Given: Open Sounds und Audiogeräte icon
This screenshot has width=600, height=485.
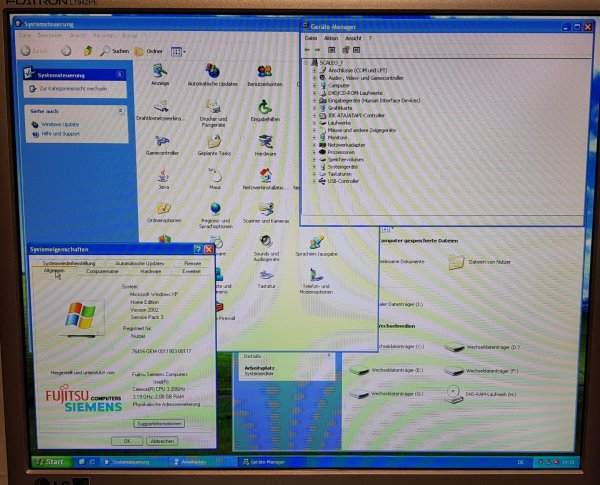Looking at the screenshot, I should click(266, 248).
